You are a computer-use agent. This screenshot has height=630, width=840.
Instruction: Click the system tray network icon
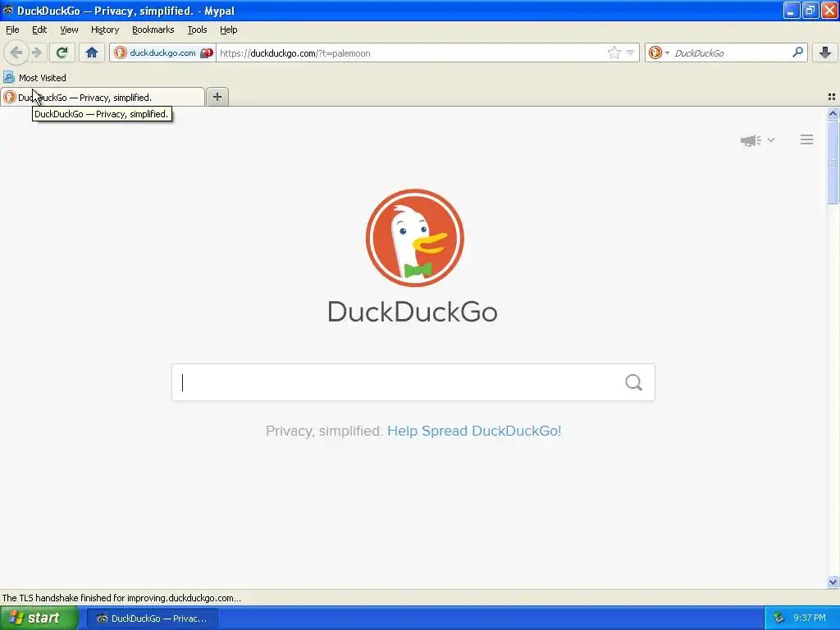[779, 618]
